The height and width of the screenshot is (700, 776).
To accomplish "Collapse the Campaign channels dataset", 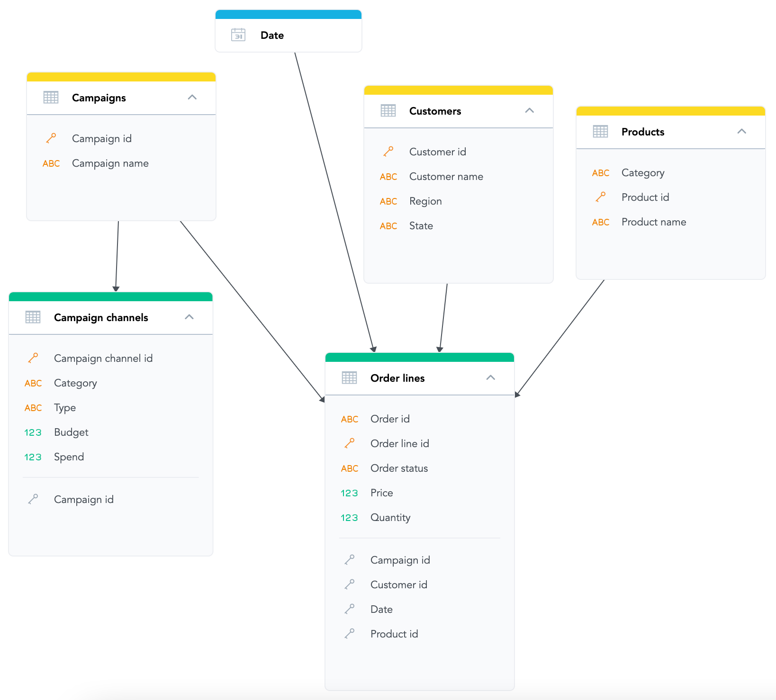I will (189, 317).
